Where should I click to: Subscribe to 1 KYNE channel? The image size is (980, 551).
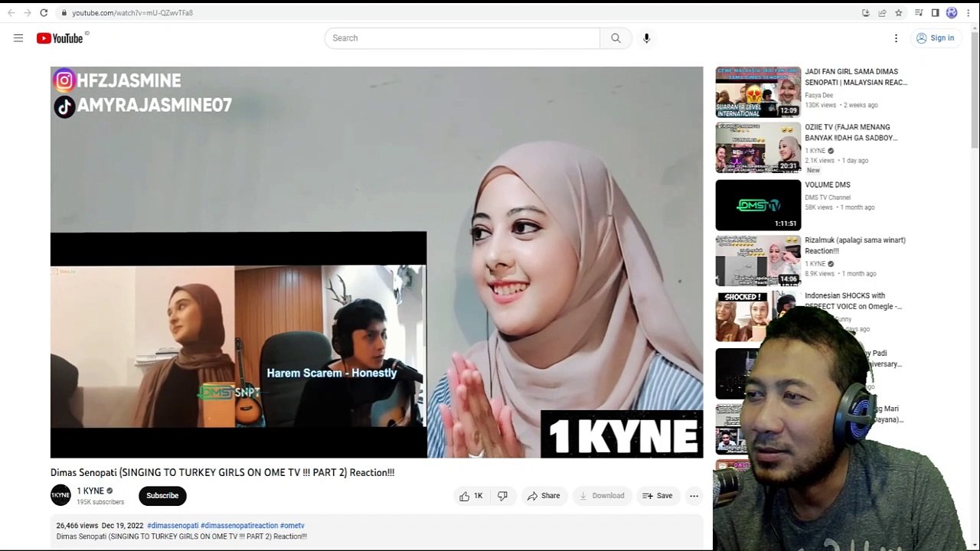point(162,496)
